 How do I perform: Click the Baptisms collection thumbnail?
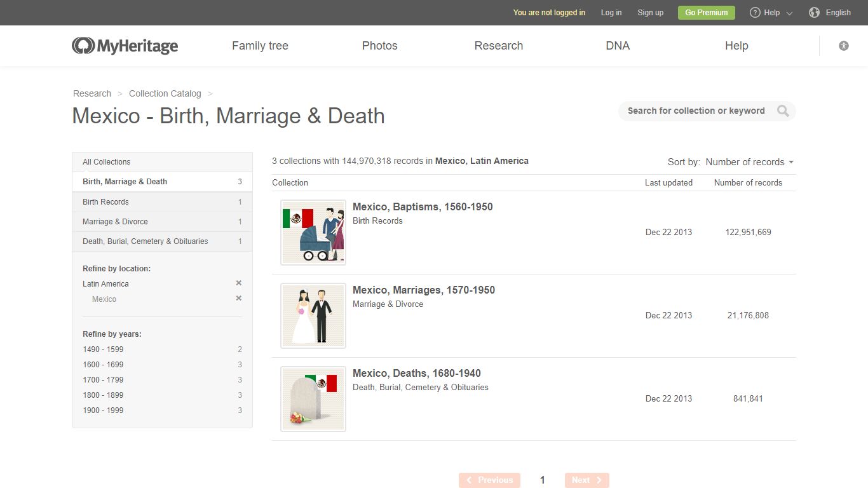pos(313,233)
